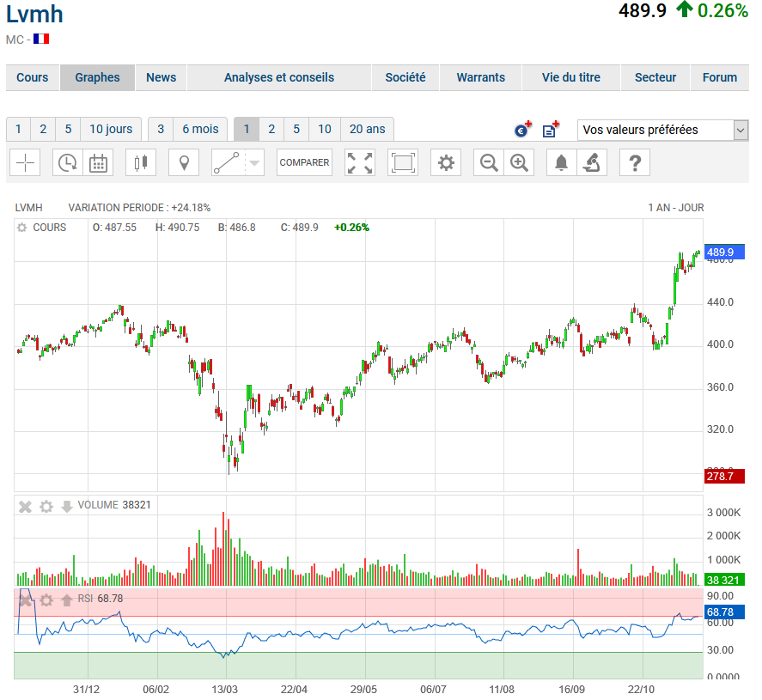
Task: Click the location pin marker tool
Action: (183, 162)
